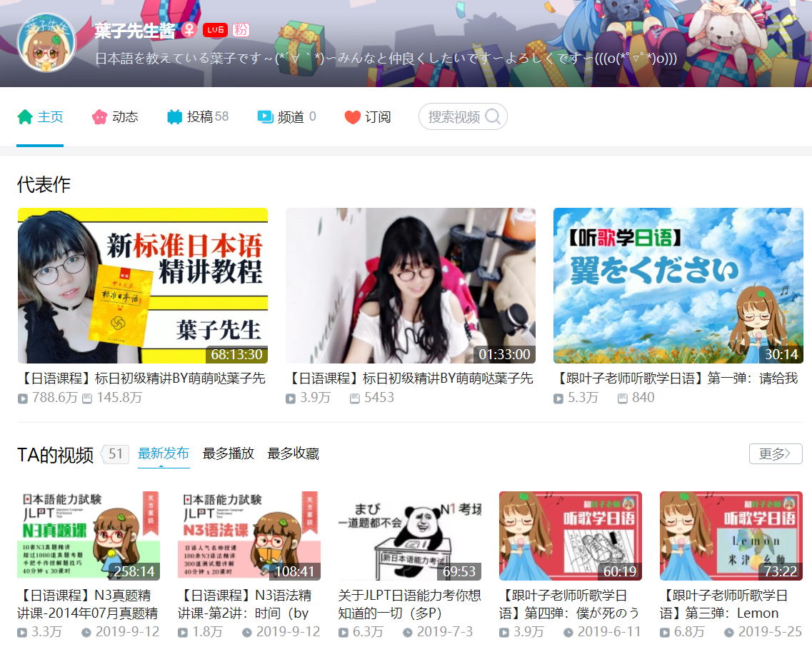
Task: Open title link of 788.6万 views video
Action: [143, 378]
